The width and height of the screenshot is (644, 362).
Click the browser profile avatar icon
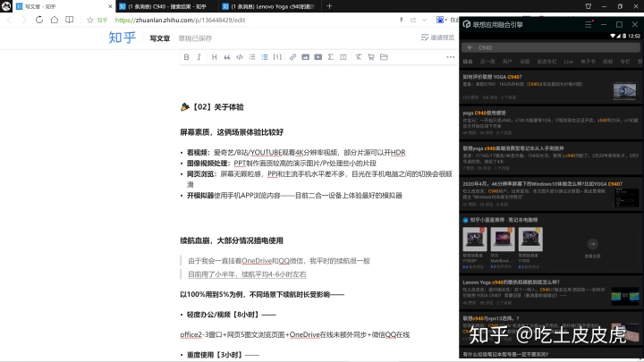click(x=6, y=6)
